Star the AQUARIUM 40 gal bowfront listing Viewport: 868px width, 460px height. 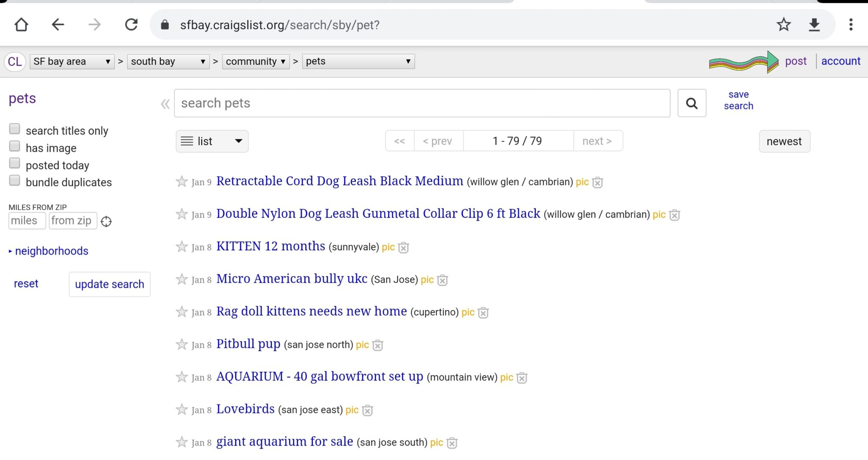click(x=182, y=377)
